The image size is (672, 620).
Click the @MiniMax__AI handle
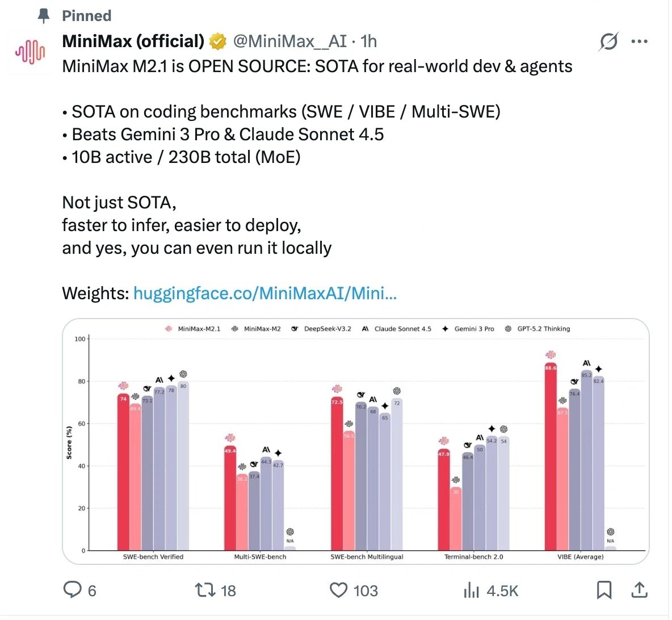coord(289,41)
